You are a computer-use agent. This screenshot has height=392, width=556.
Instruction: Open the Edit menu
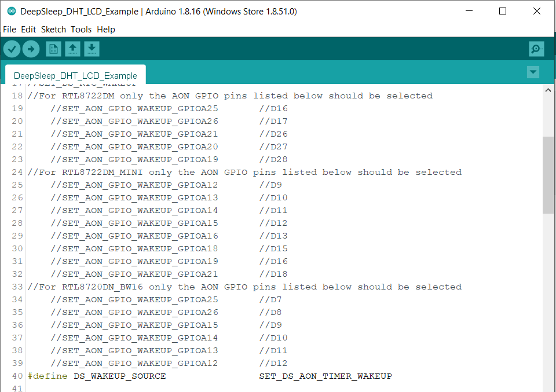click(28, 30)
